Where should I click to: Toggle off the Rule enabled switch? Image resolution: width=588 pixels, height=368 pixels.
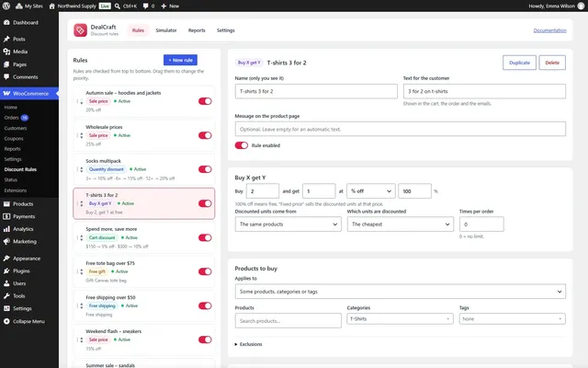point(241,145)
